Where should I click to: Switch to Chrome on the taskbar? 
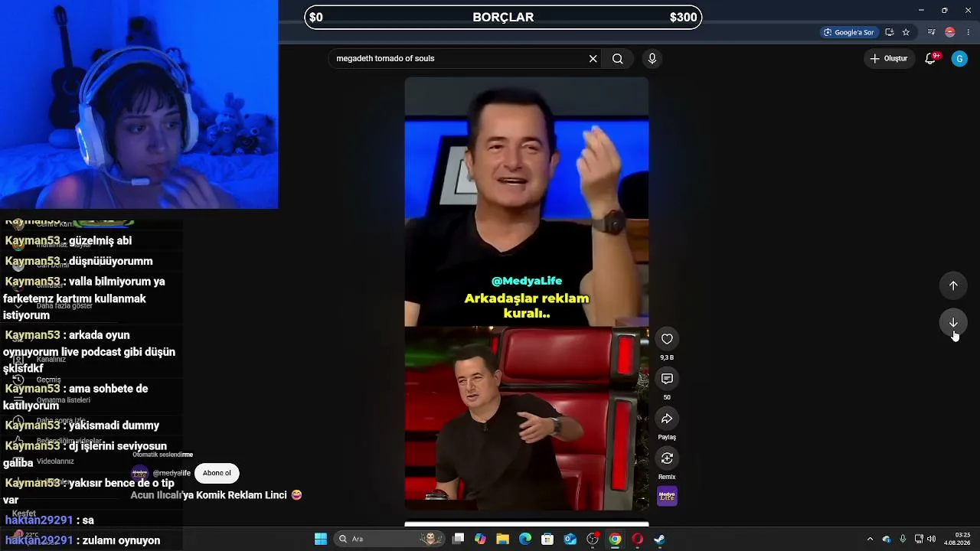coord(615,539)
